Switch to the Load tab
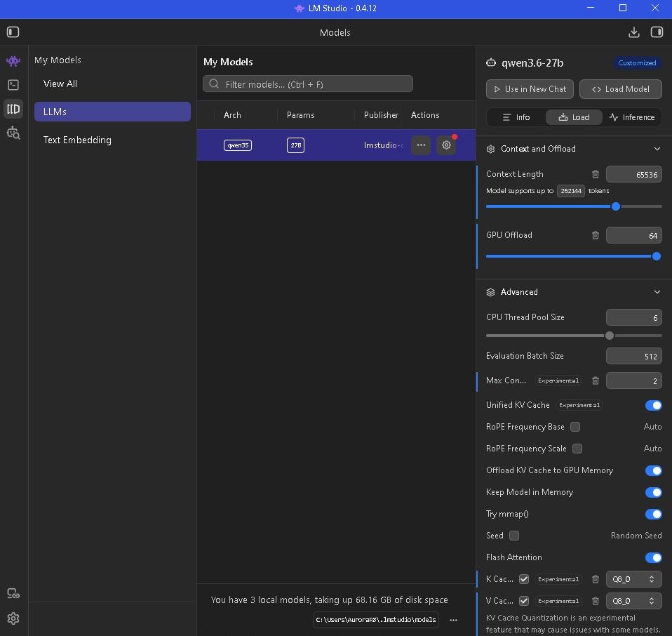The image size is (672, 636). 574,117
